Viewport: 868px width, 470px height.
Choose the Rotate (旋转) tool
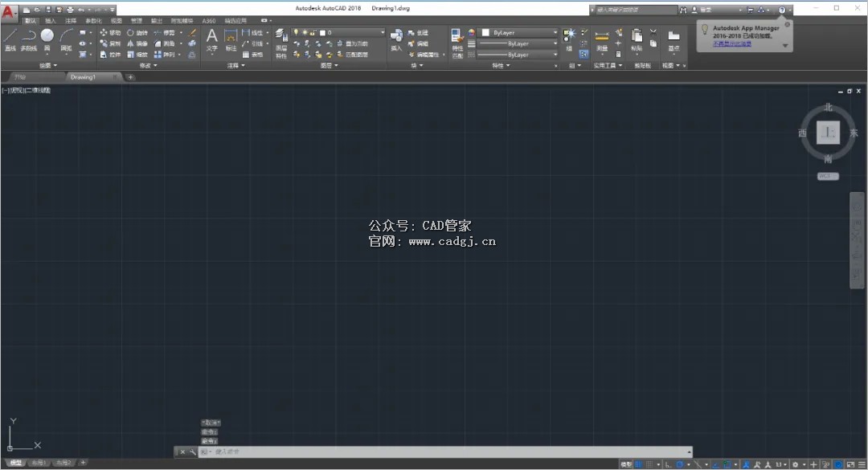tap(137, 33)
